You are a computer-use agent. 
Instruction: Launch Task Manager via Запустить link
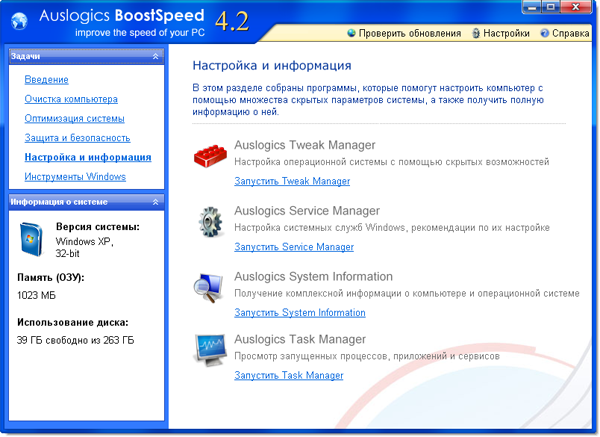289,375
